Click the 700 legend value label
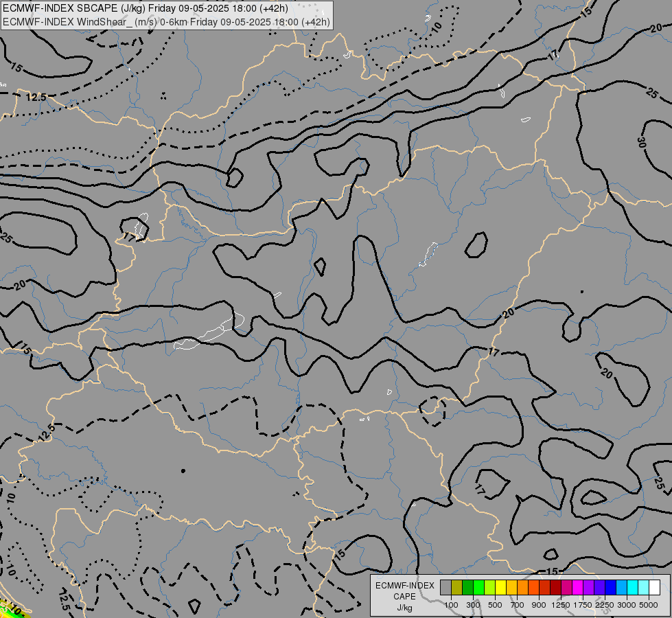The image size is (672, 618). point(518,605)
